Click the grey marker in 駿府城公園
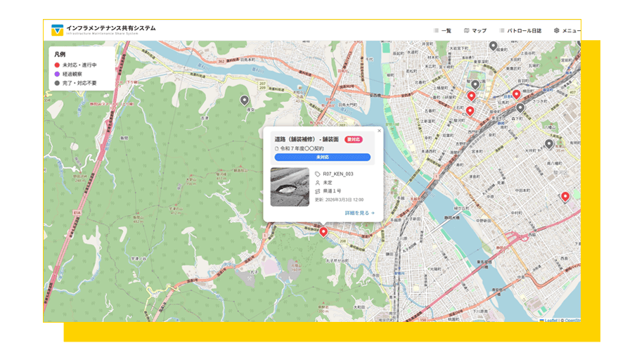 475,85
